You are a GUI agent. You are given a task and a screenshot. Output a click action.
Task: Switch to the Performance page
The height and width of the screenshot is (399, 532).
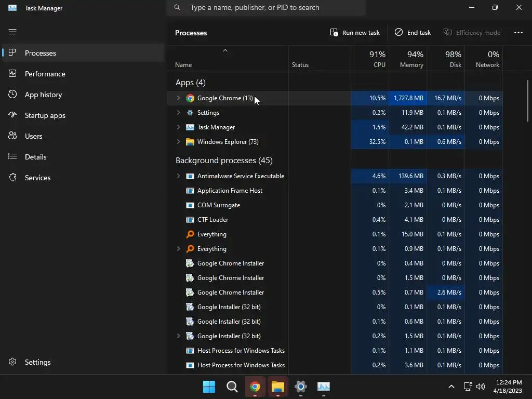[x=83, y=74]
